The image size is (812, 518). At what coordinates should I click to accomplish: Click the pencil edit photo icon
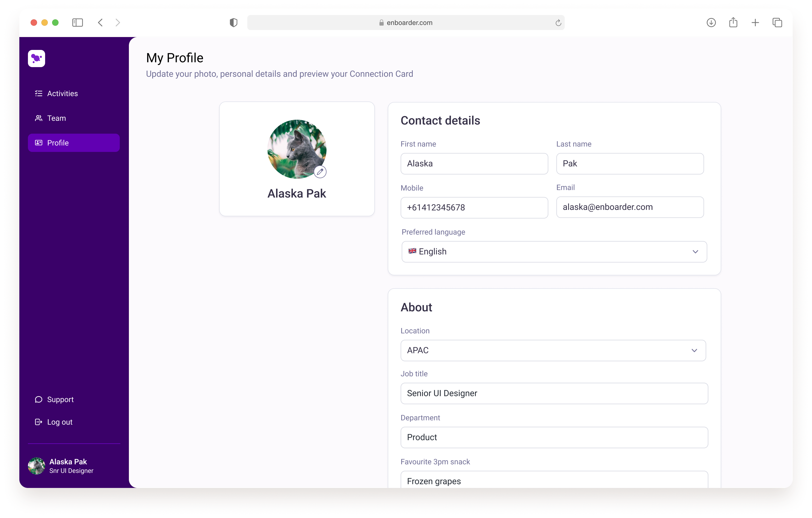320,172
